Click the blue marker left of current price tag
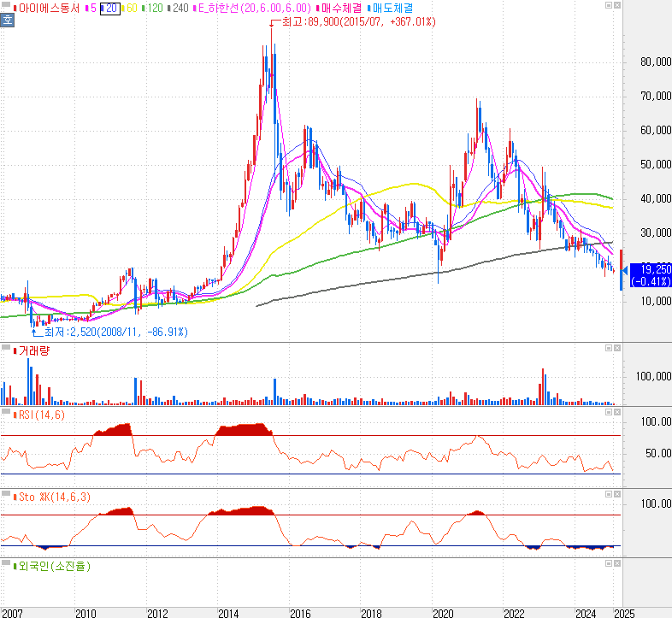Screen dimensions: 672x618 (624, 270)
